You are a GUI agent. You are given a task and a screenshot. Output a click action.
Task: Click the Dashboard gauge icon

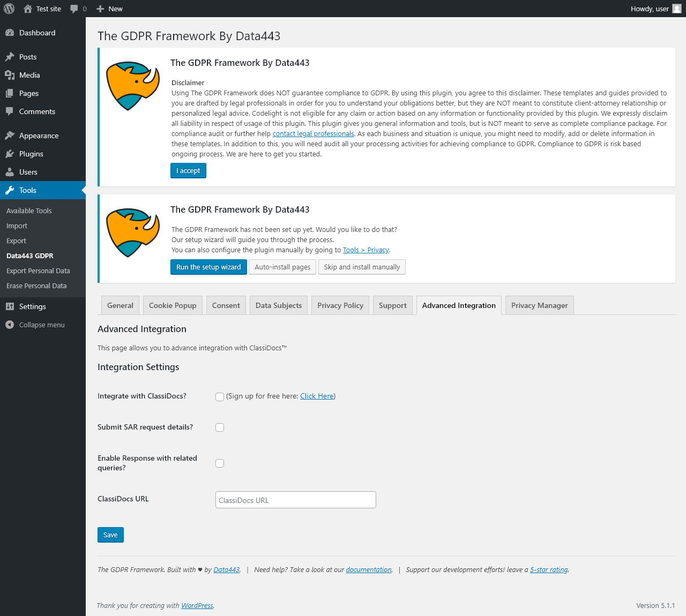coord(10,33)
